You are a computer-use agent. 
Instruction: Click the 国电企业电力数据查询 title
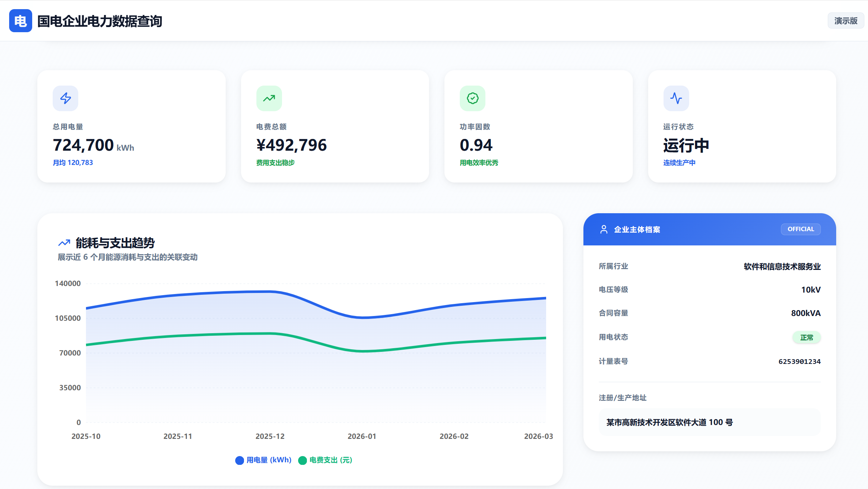[x=100, y=21]
